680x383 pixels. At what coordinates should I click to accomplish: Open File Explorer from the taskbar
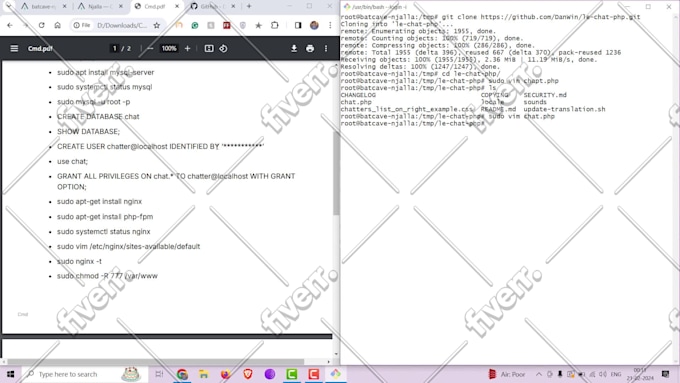pos(204,374)
